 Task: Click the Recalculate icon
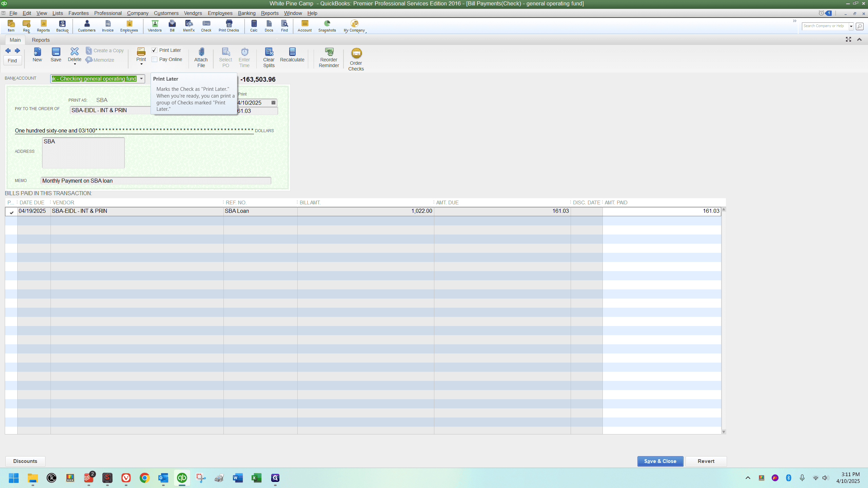point(292,55)
